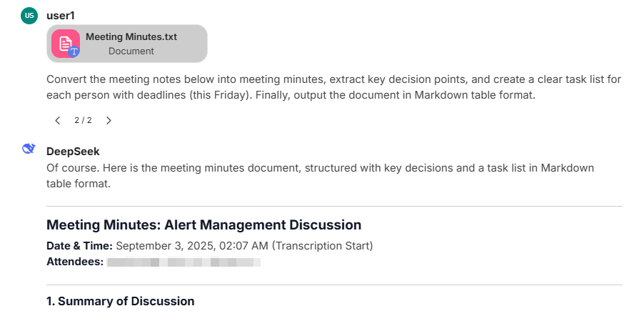644x311 pixels.
Task: Click the bold Date & Time label
Action: tap(79, 246)
